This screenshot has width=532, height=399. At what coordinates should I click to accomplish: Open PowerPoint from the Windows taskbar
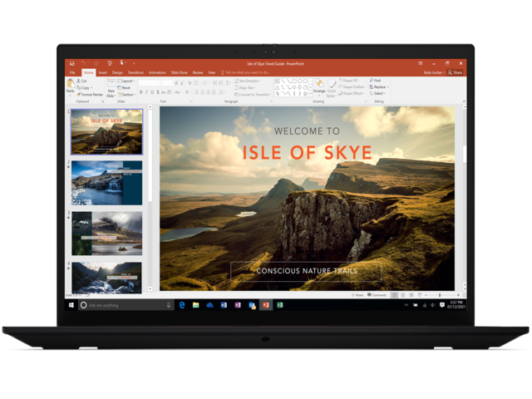coord(266,305)
